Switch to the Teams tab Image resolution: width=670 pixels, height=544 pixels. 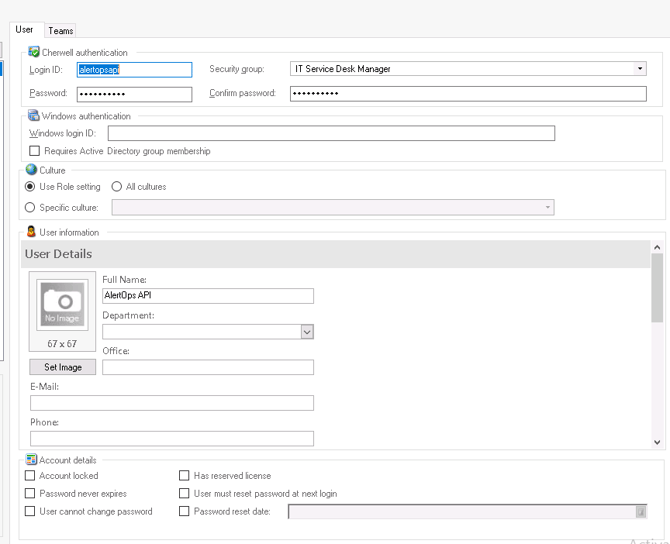[x=61, y=31]
